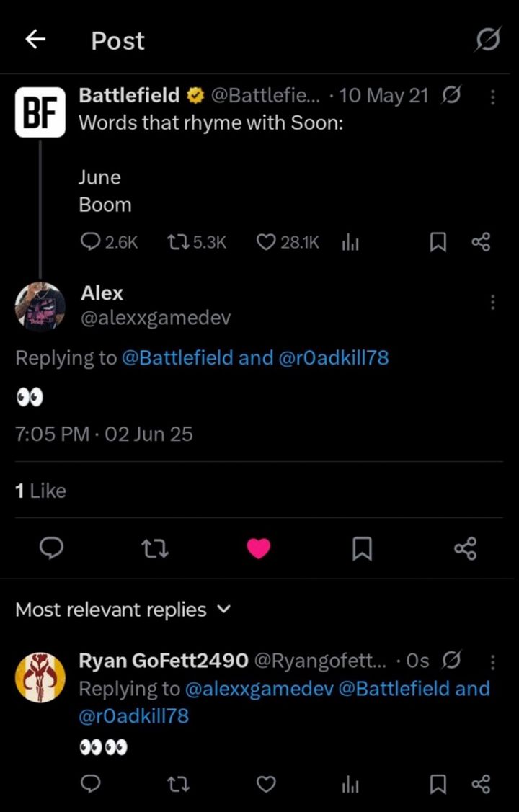Unlike Alex's post with pink heart
The width and height of the screenshot is (519, 812).
258,549
